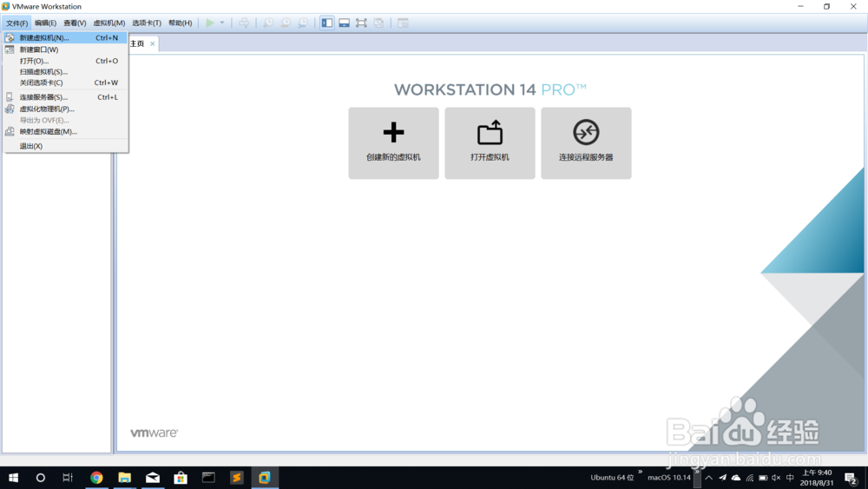
Task: Select 关闭选项卡(C) menu entry
Action: point(66,83)
